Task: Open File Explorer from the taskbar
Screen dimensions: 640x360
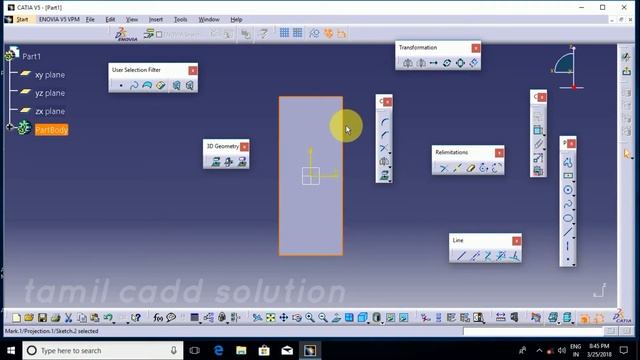Action: (x=241, y=350)
